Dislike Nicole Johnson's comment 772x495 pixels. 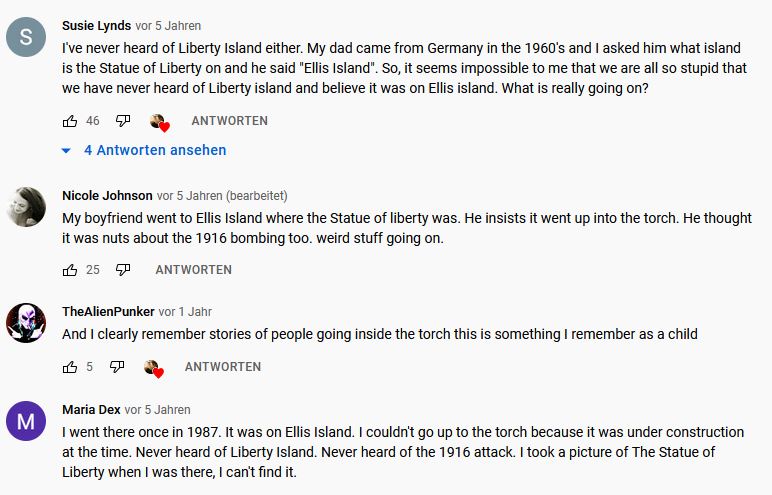pos(123,270)
